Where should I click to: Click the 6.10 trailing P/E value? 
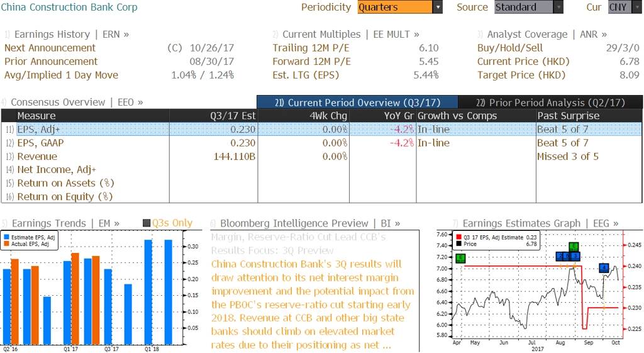pyautogui.click(x=429, y=48)
